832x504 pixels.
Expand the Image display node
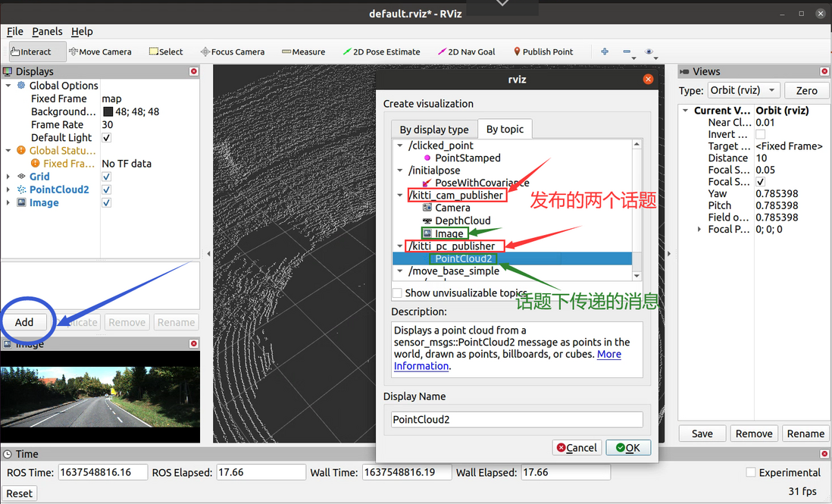(8, 202)
